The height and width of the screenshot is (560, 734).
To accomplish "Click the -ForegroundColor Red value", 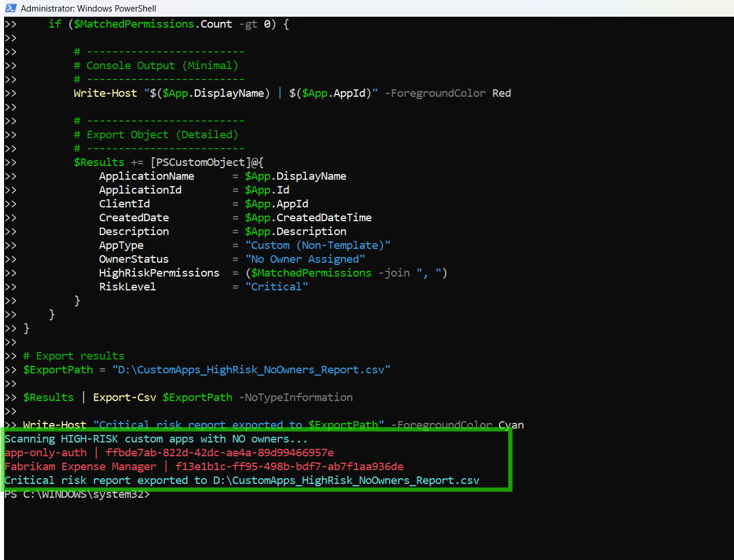I will 501,93.
